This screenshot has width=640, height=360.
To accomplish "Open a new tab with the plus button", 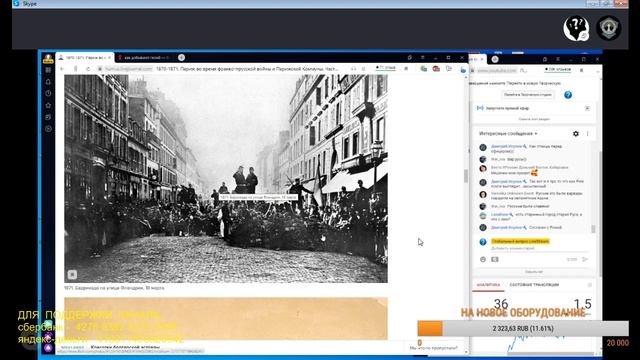I will coord(181,58).
